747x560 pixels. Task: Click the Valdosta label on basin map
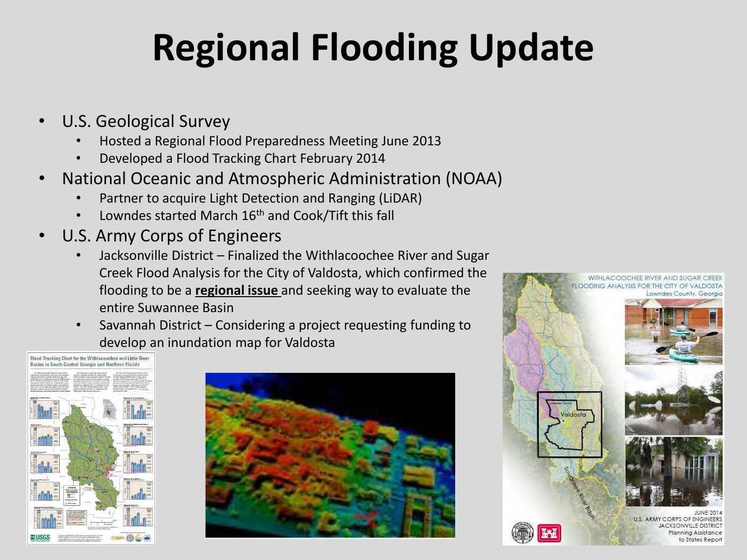(x=573, y=414)
